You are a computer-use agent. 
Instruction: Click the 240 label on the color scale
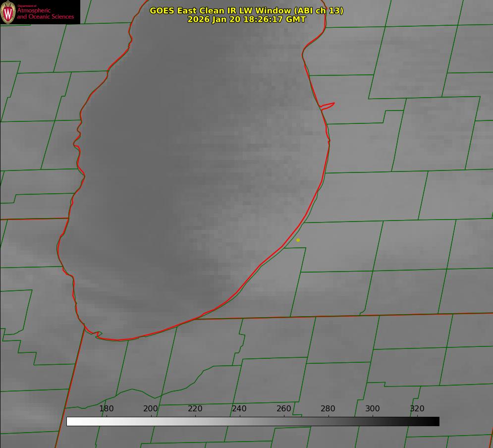(x=239, y=409)
